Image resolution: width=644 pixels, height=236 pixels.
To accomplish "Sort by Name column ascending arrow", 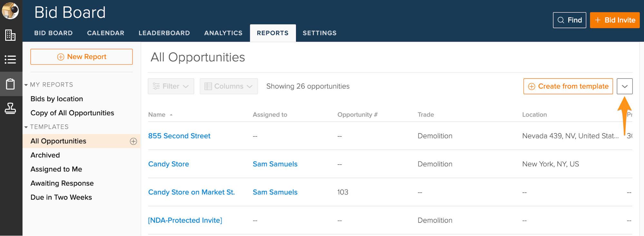I will (x=171, y=115).
